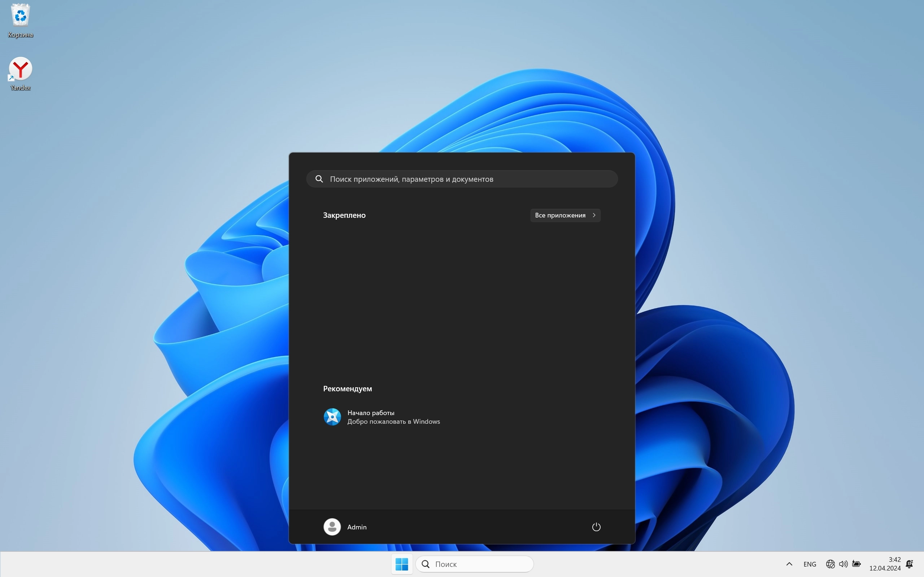The width and height of the screenshot is (924, 577).
Task: Expand 'Все приложения' all apps list
Action: (565, 215)
